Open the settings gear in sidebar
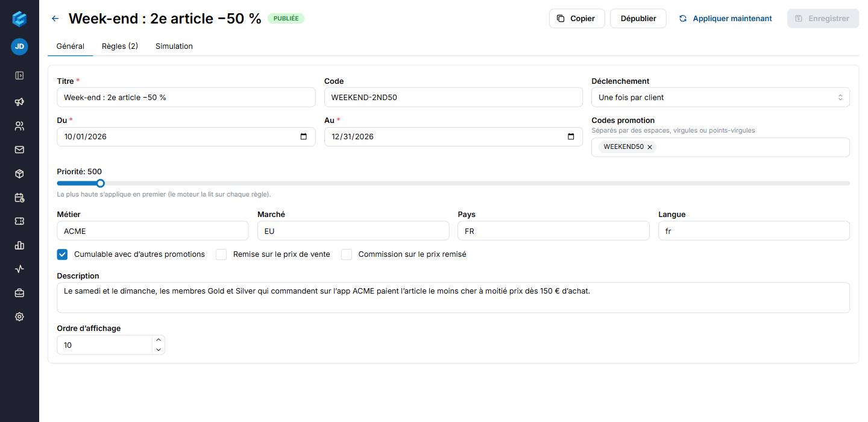This screenshot has height=422, width=868. tap(19, 316)
